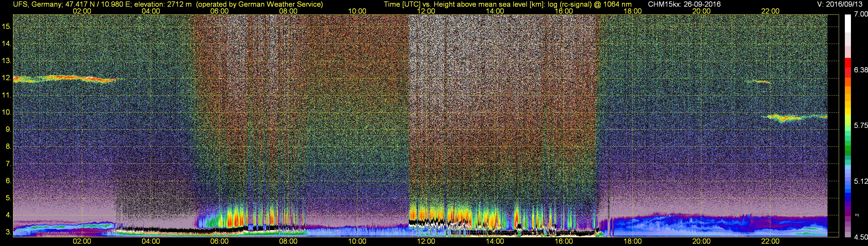Pick the 08:00 label on the bottom time axis
The height and width of the screenshot is (246, 868).
tap(288, 241)
